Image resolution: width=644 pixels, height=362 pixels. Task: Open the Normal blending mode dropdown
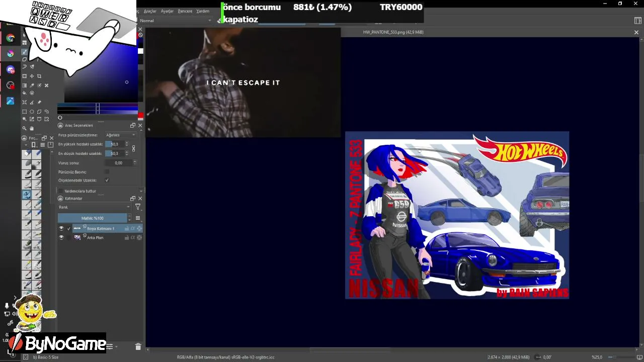176,21
